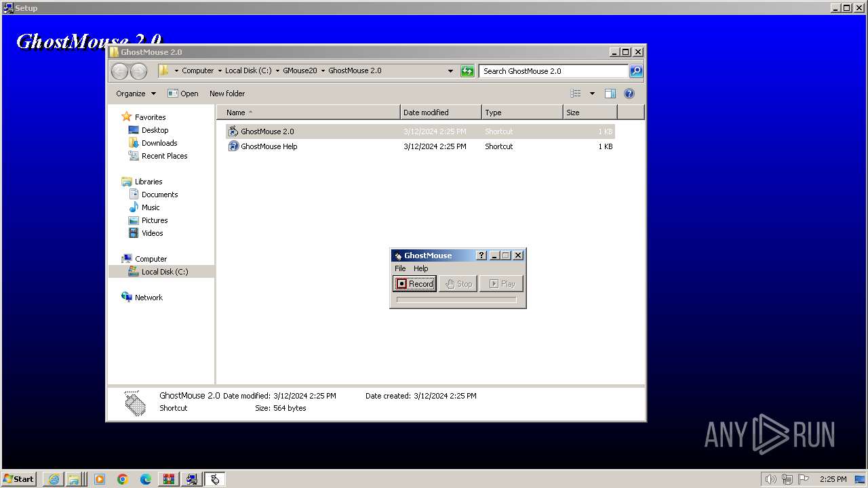The image size is (868, 488).
Task: Click the Play button in GhostMouse
Action: pos(501,284)
